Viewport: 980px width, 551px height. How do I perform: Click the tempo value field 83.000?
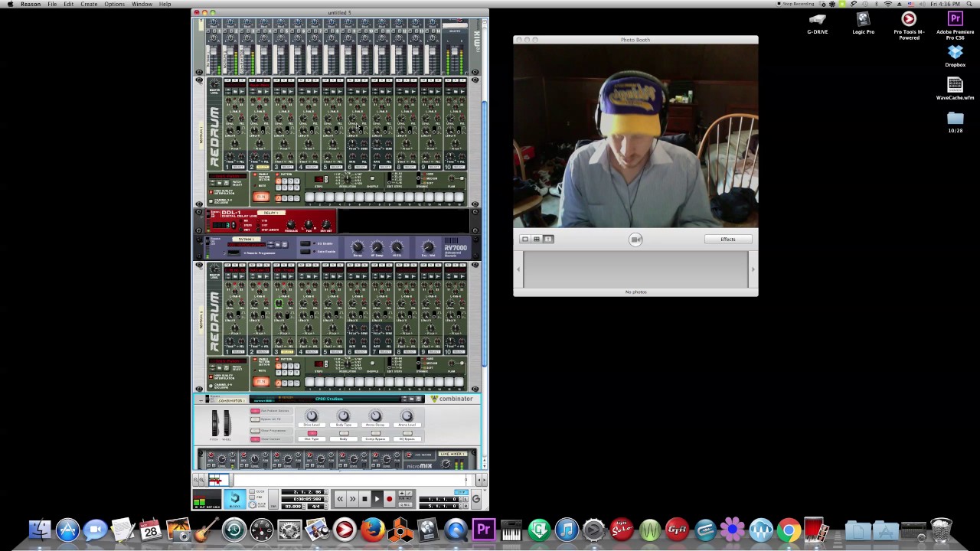click(293, 507)
